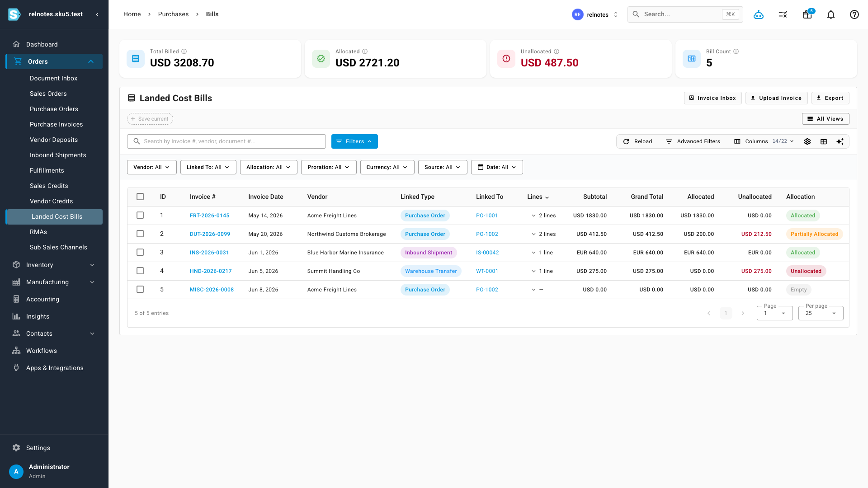The image size is (868, 488).
Task: Open the Vendor filter dropdown
Action: pyautogui.click(x=151, y=167)
